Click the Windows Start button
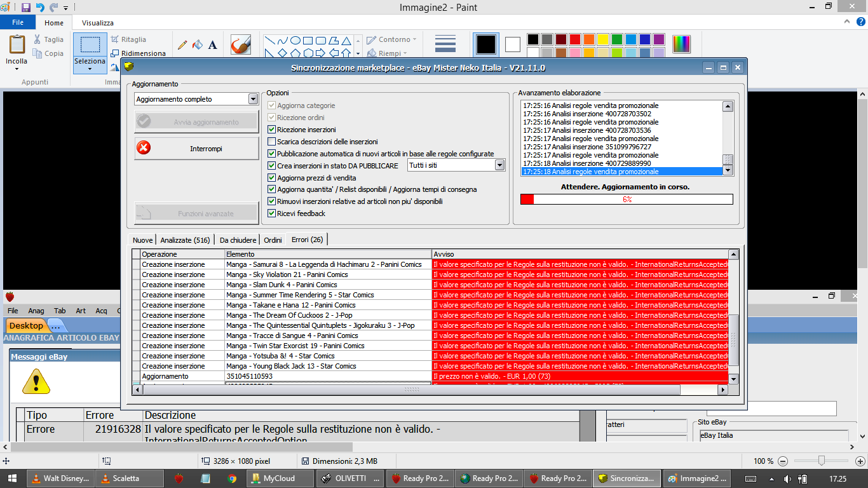Image resolution: width=868 pixels, height=488 pixels. tap(12, 478)
